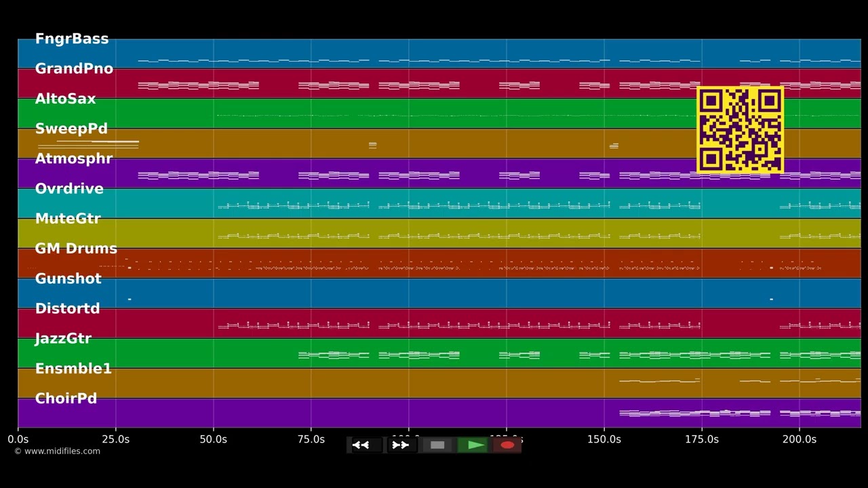Click the green play button
868x488 pixels.
(x=473, y=445)
